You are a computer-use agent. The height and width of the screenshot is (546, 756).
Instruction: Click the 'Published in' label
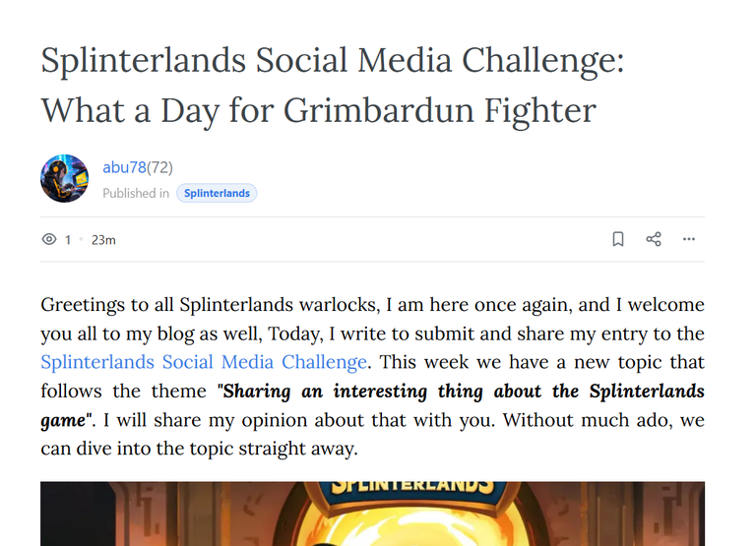(136, 193)
